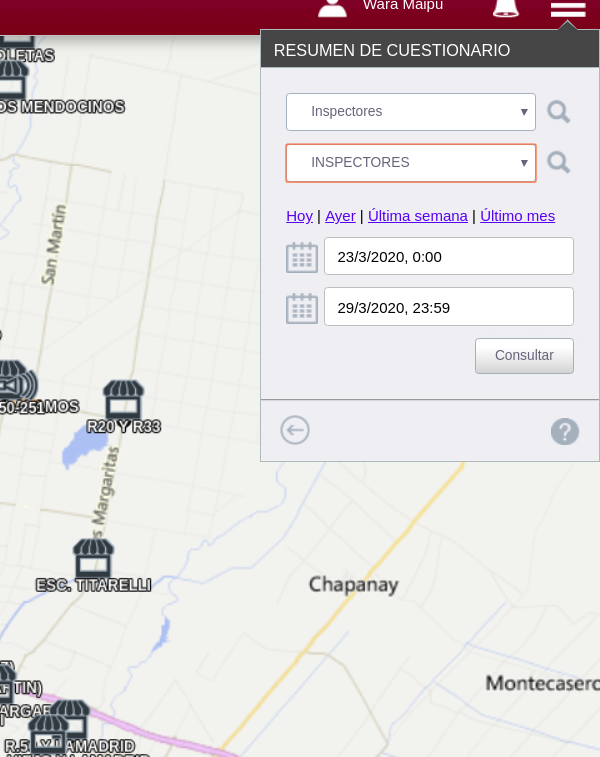Click the Ayer date shortcut link
Viewport: 600px width, 757px height.
(x=340, y=216)
